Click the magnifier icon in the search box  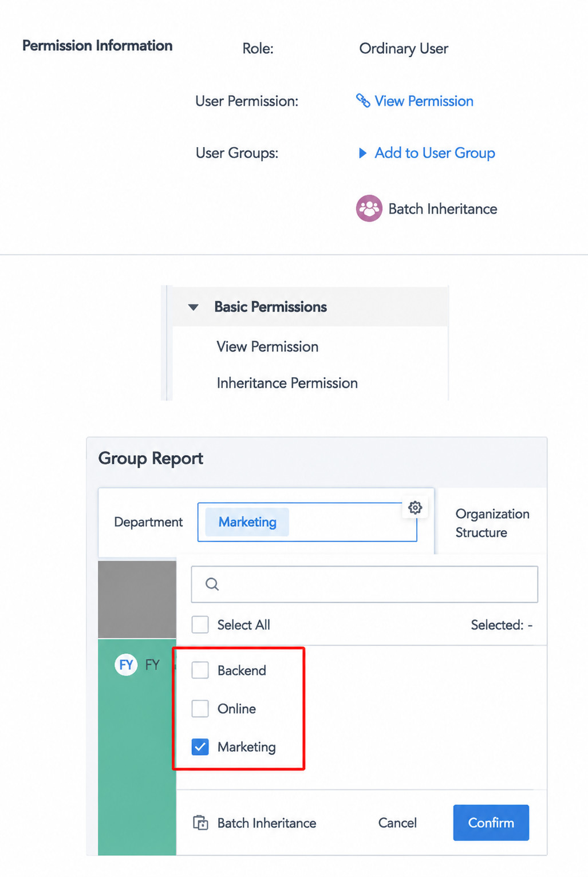[212, 584]
